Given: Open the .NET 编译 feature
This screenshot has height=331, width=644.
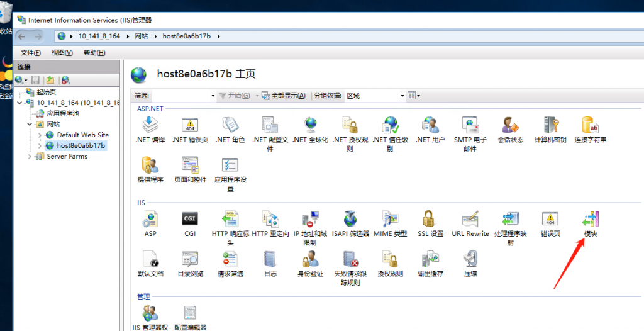Looking at the screenshot, I should click(x=150, y=130).
